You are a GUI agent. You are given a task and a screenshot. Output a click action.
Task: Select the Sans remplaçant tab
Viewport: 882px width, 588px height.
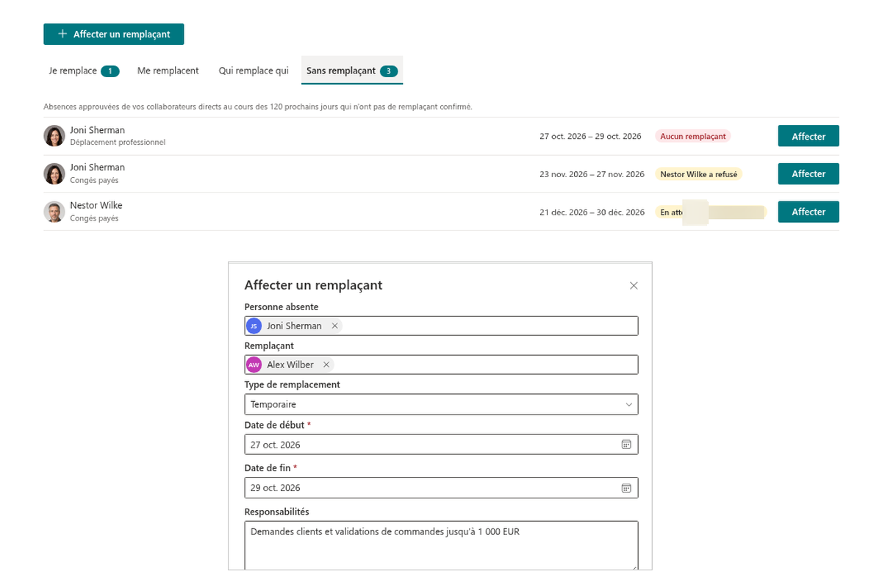coord(352,71)
